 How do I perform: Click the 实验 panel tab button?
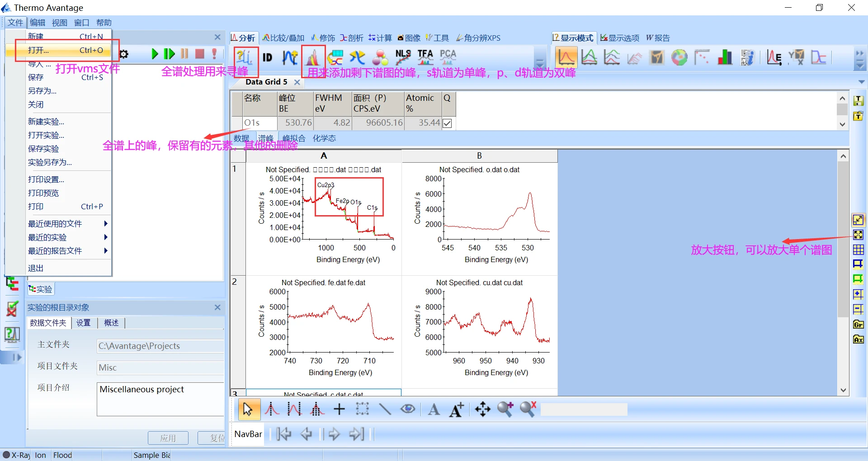tap(41, 289)
